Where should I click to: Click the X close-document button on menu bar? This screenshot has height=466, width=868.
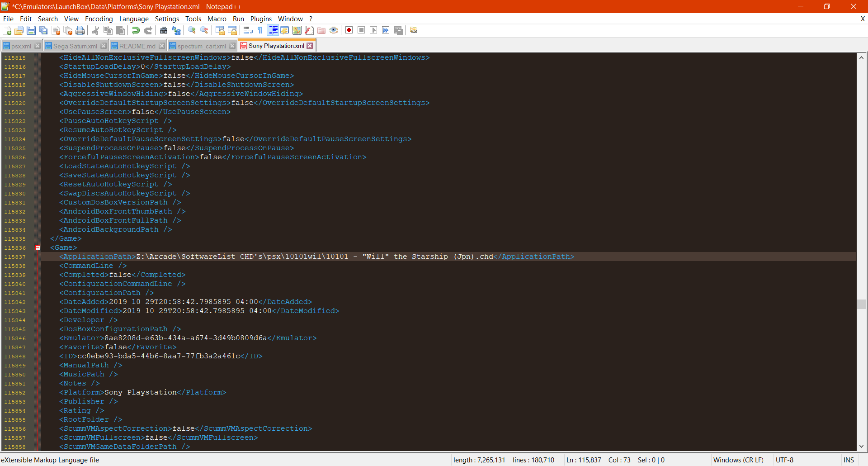tap(863, 19)
